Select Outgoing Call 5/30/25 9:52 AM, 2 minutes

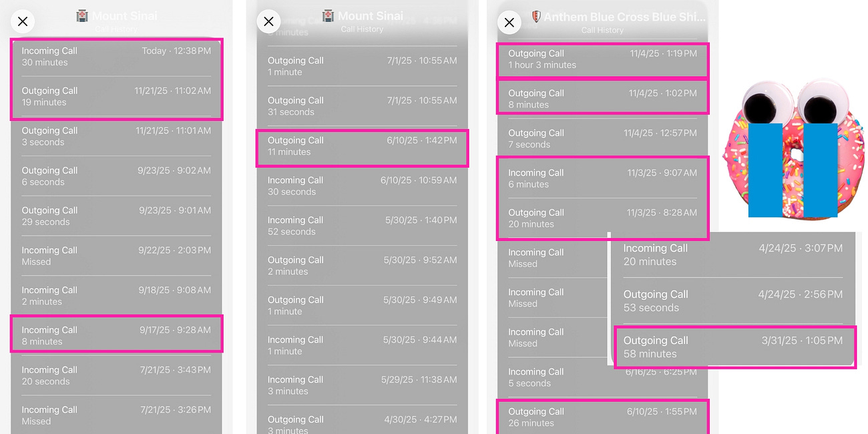363,266
